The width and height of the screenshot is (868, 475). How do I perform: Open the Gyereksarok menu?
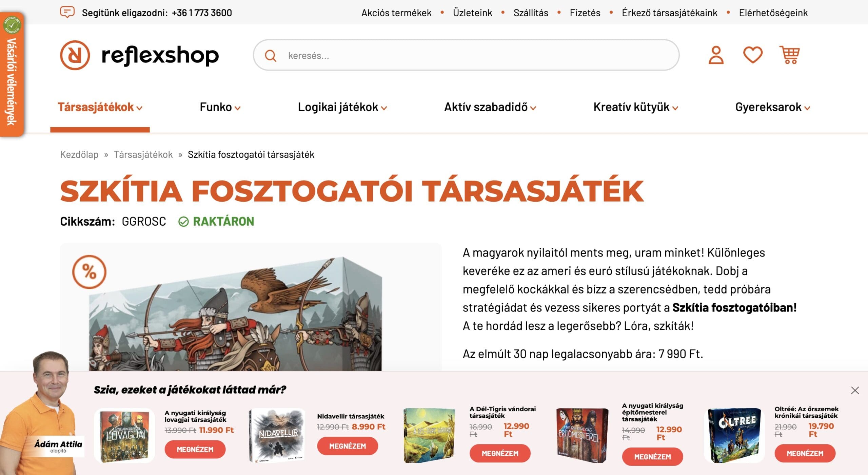tap(773, 107)
